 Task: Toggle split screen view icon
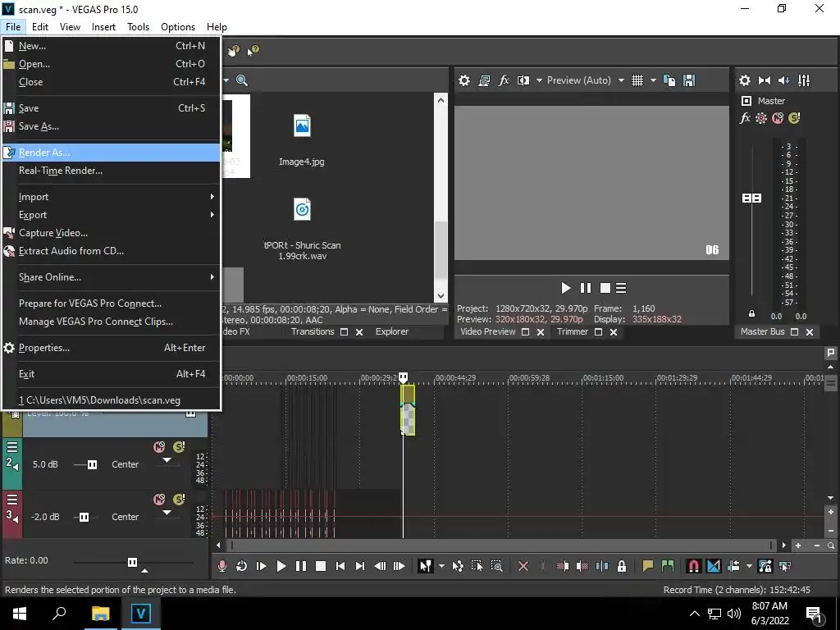(523, 80)
